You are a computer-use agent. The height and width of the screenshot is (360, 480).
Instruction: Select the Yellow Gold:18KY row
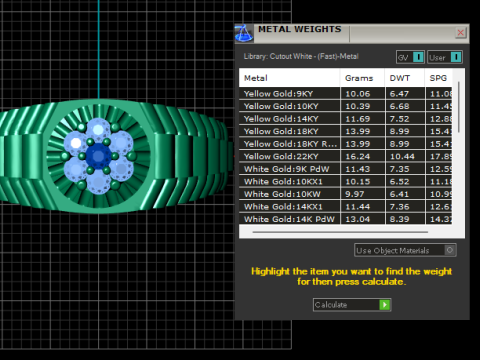pyautogui.click(x=346, y=131)
